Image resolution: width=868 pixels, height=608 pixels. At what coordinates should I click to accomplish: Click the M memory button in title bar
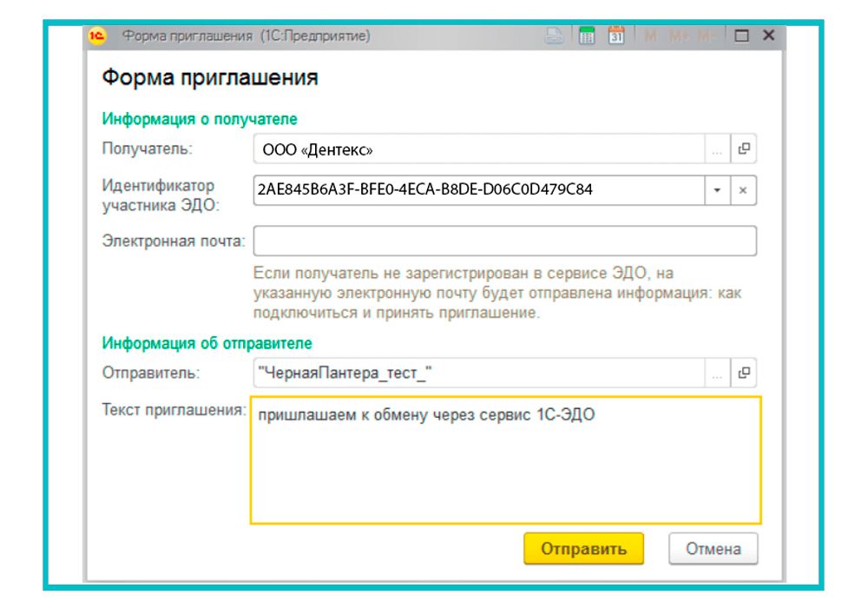click(x=650, y=36)
